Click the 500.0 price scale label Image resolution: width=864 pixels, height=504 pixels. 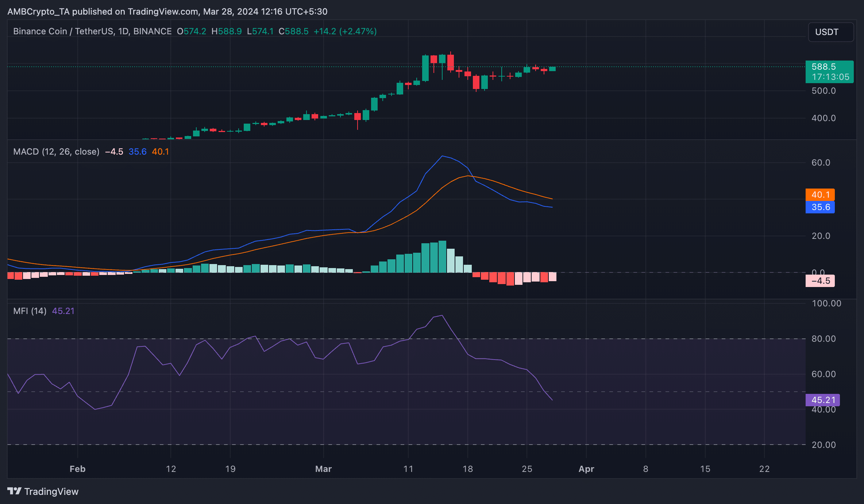[823, 91]
